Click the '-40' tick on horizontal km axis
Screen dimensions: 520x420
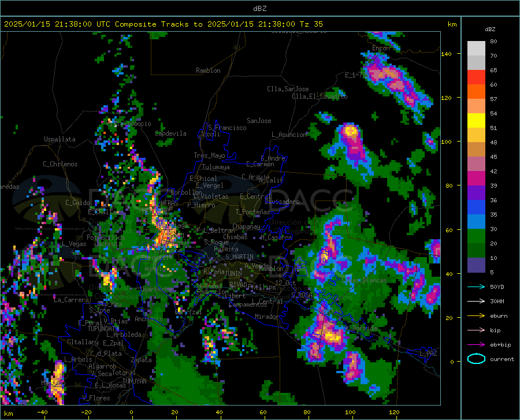[x=42, y=412]
